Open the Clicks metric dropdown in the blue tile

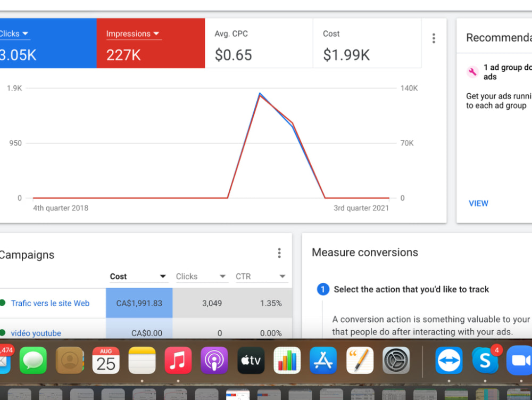(x=14, y=34)
